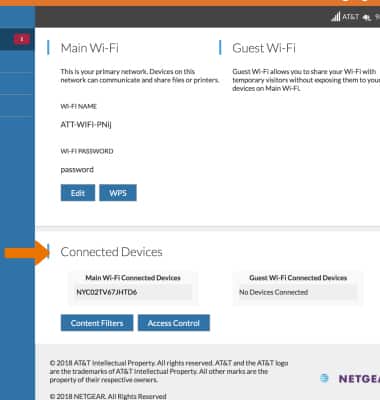The height and width of the screenshot is (400, 380).
Task: Click the AT&T Intellectual Property copyright paragraph
Action: pyautogui.click(x=169, y=371)
